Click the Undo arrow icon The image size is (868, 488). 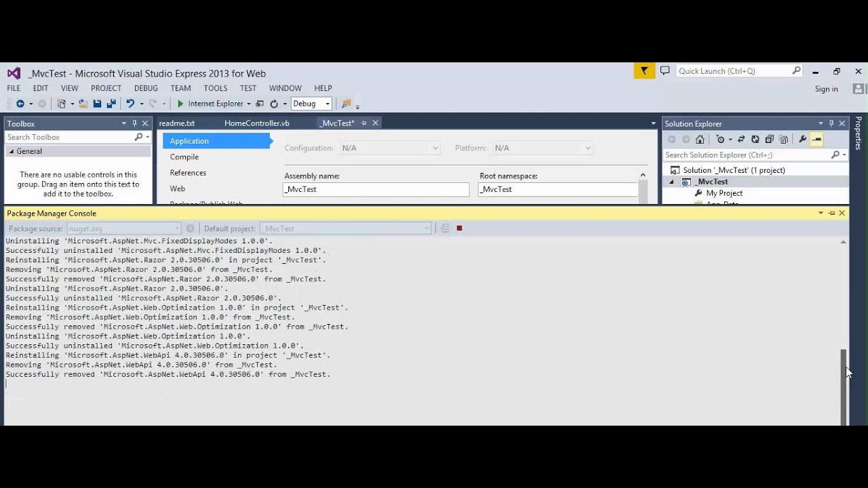[130, 104]
